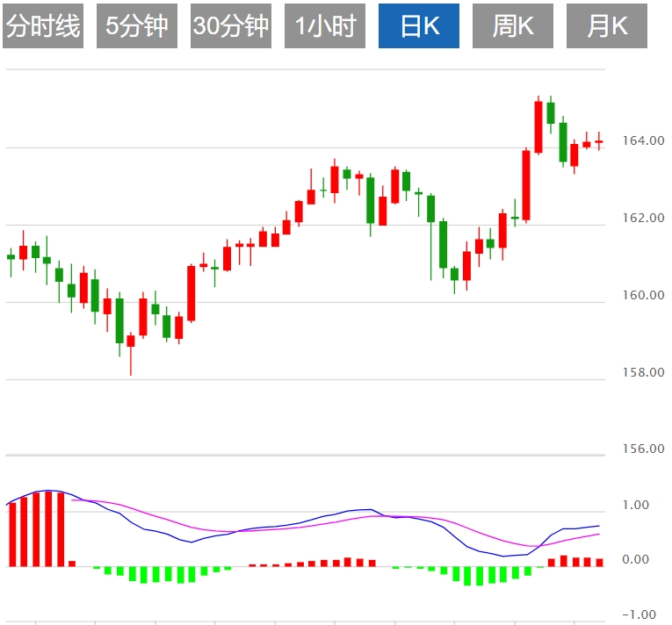Image resolution: width=672 pixels, height=625 pixels.
Task: Open the 30分钟 interval tab
Action: click(x=231, y=26)
